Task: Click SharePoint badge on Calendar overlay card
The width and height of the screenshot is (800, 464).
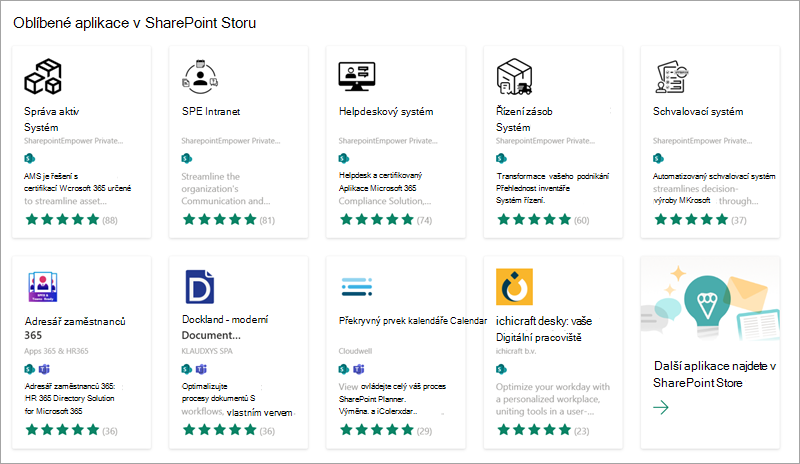Action: pos(344,369)
